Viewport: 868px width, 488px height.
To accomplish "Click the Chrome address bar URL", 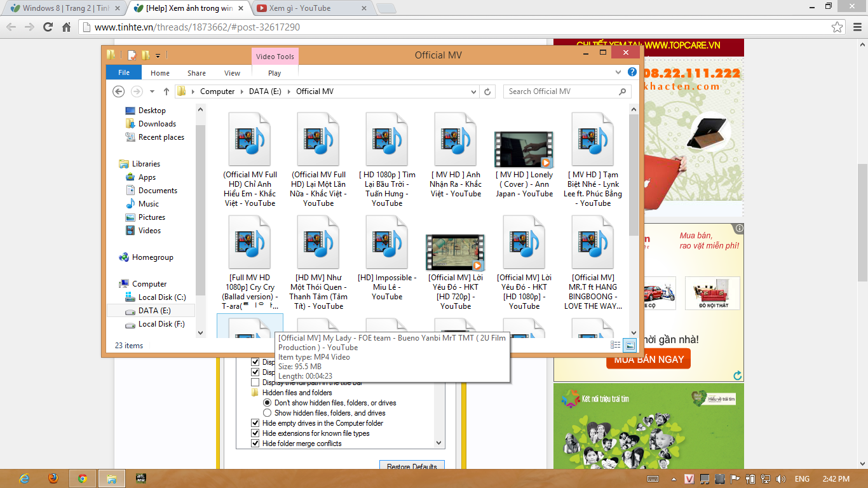I will coord(197,27).
